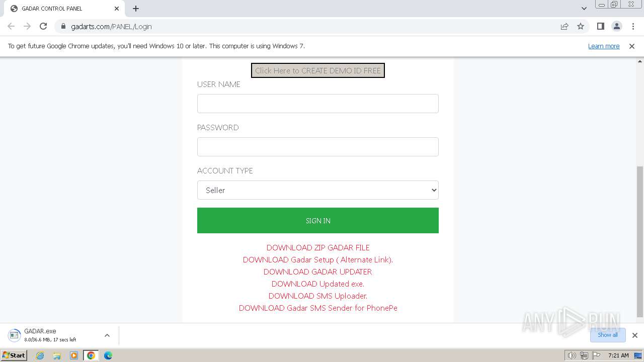Close the downloads bar
The width and height of the screenshot is (644, 362).
click(635, 335)
